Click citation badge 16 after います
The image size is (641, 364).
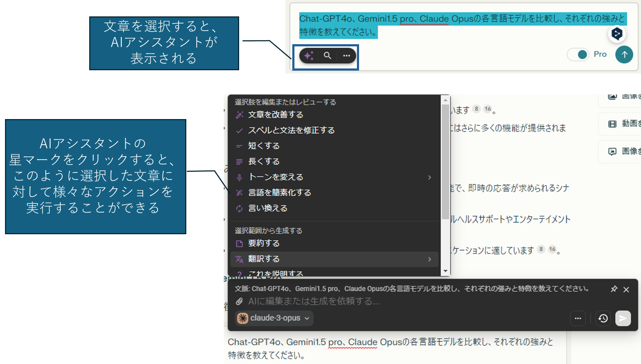pos(488,109)
